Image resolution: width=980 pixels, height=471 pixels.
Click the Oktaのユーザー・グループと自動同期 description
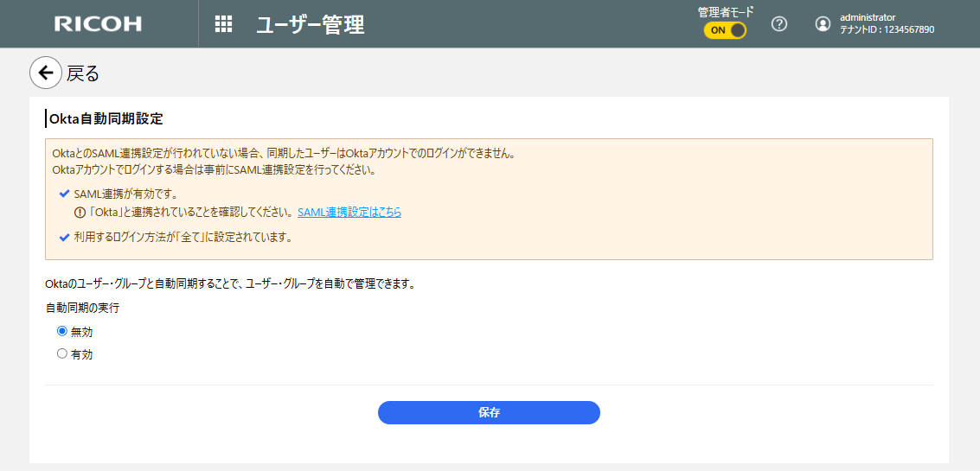(x=230, y=284)
